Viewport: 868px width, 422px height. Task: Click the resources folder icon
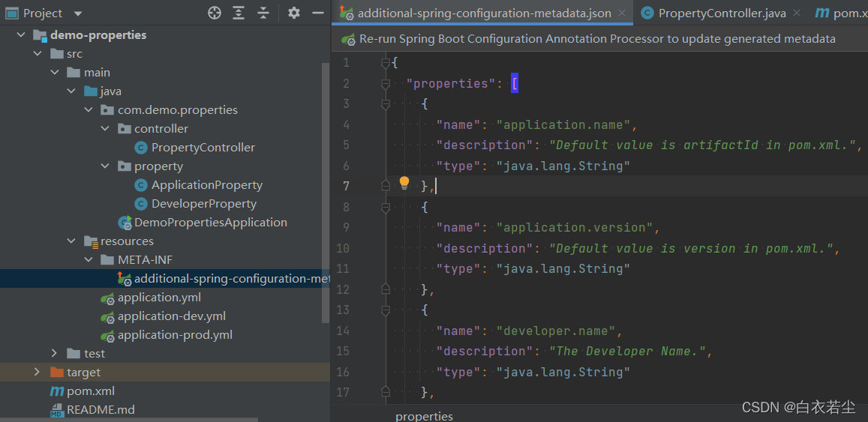point(91,241)
